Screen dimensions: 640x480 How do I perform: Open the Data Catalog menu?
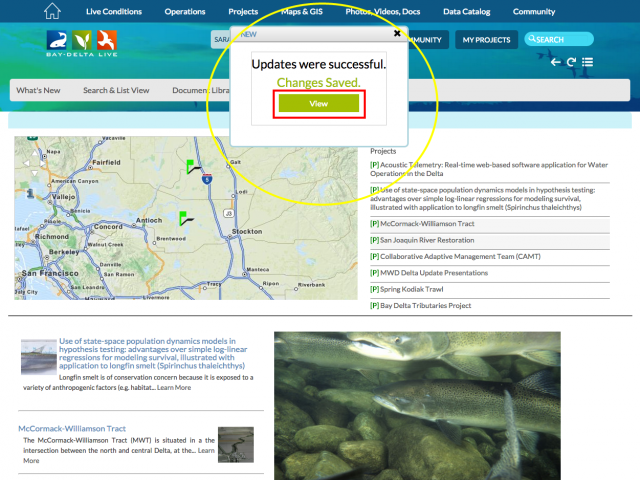point(468,12)
